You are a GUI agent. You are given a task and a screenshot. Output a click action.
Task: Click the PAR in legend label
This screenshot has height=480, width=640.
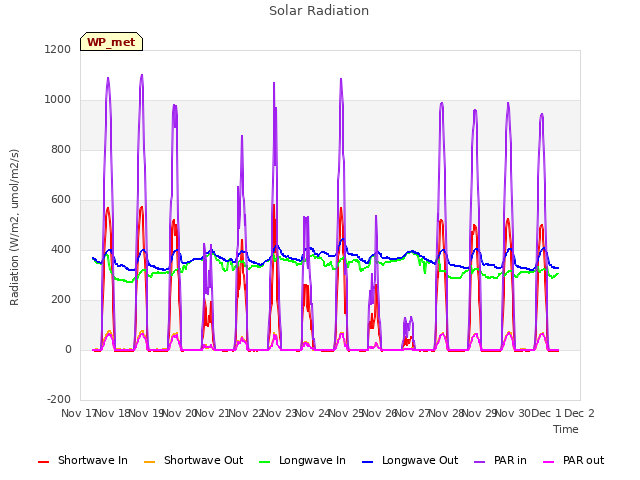[510, 460]
